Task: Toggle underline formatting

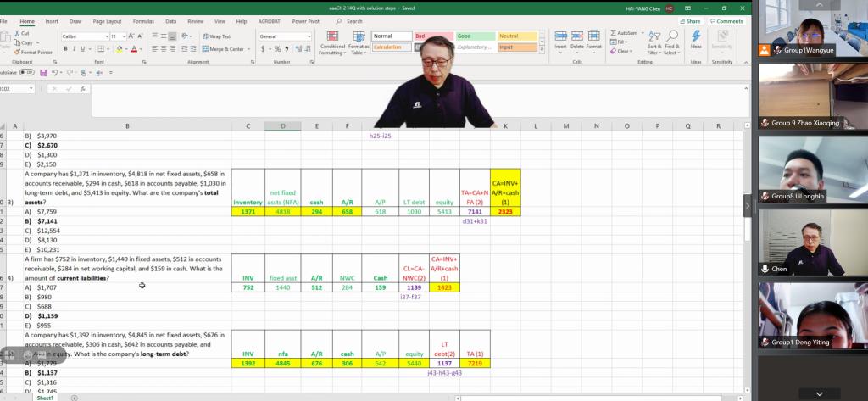Action: point(84,48)
